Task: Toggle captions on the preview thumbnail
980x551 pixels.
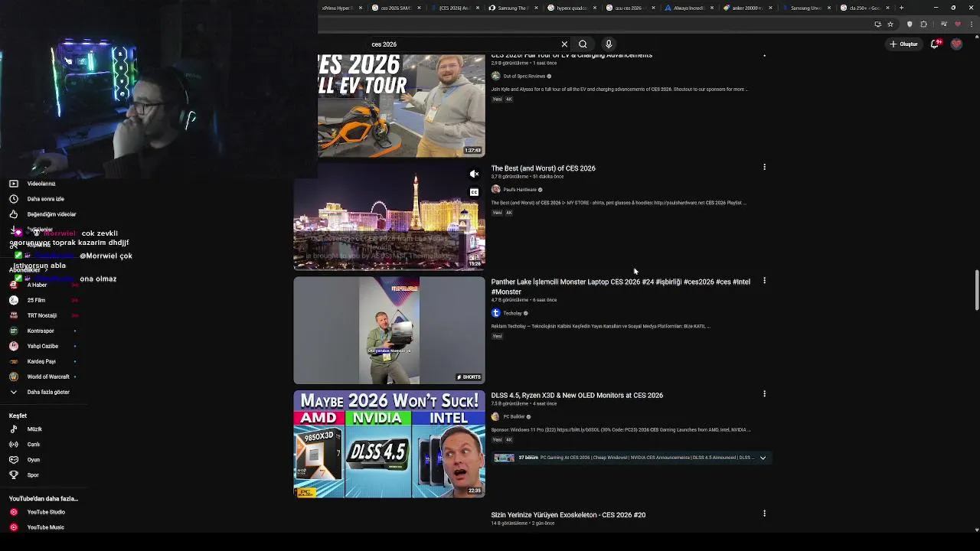Action: pos(474,192)
